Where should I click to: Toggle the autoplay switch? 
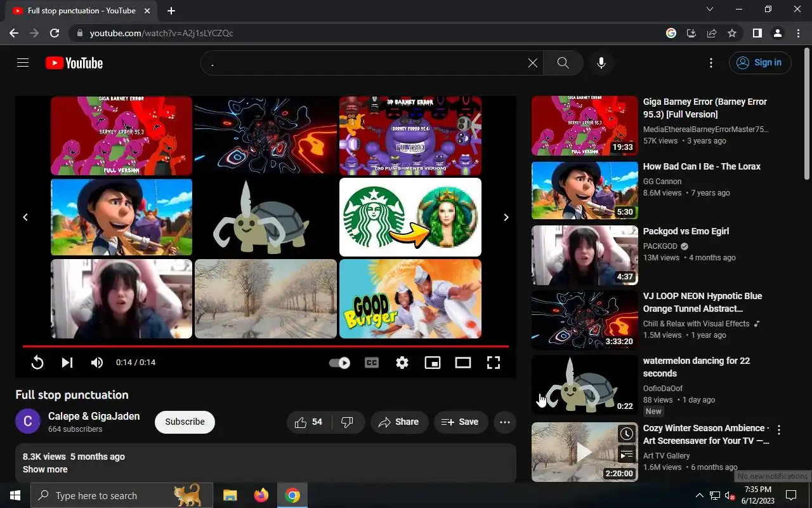(x=339, y=363)
